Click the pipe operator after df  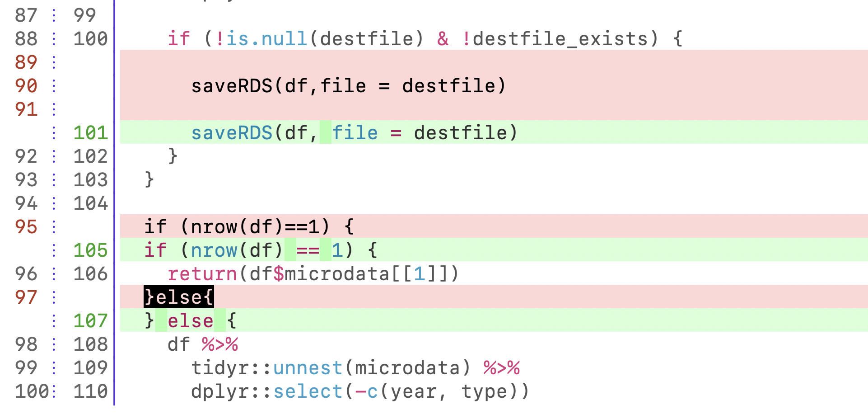tap(219, 344)
